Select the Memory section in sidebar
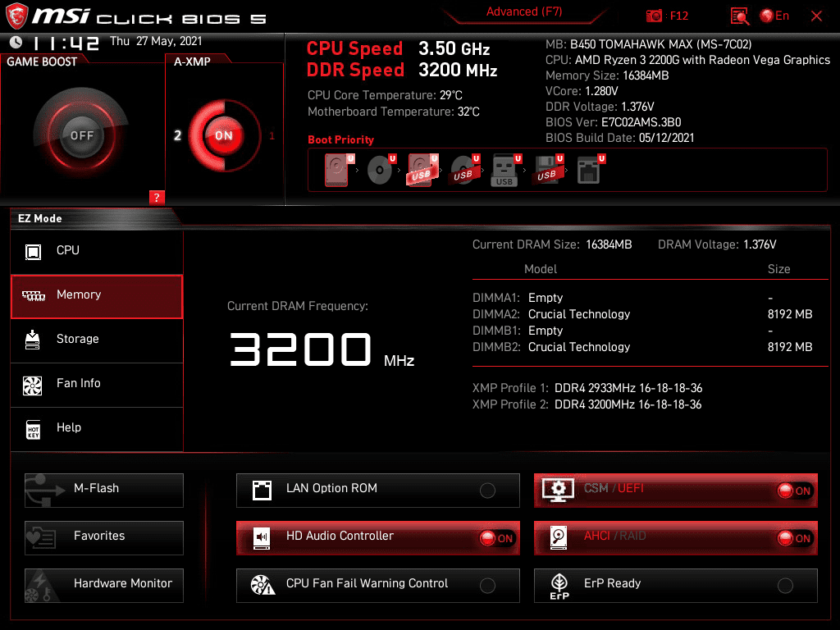The image size is (840, 630). point(97,296)
